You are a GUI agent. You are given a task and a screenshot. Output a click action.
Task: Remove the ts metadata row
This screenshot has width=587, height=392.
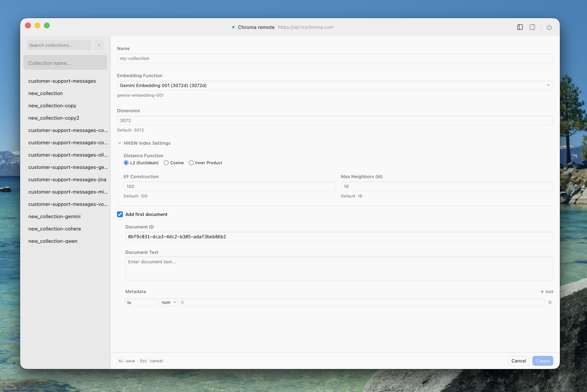550,302
